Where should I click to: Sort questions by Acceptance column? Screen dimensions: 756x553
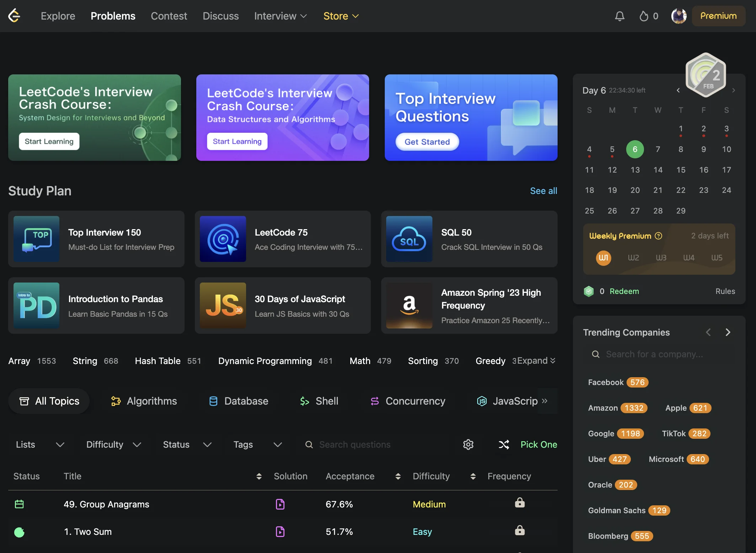pos(398,476)
